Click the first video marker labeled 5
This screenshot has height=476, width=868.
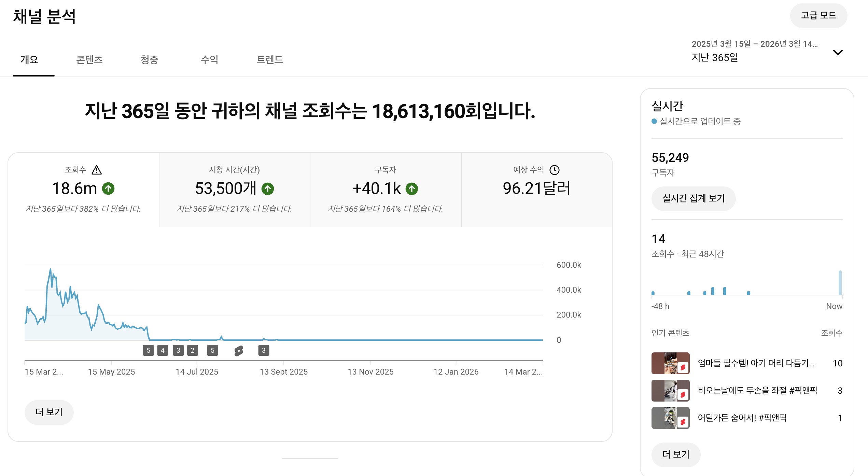[x=148, y=350]
